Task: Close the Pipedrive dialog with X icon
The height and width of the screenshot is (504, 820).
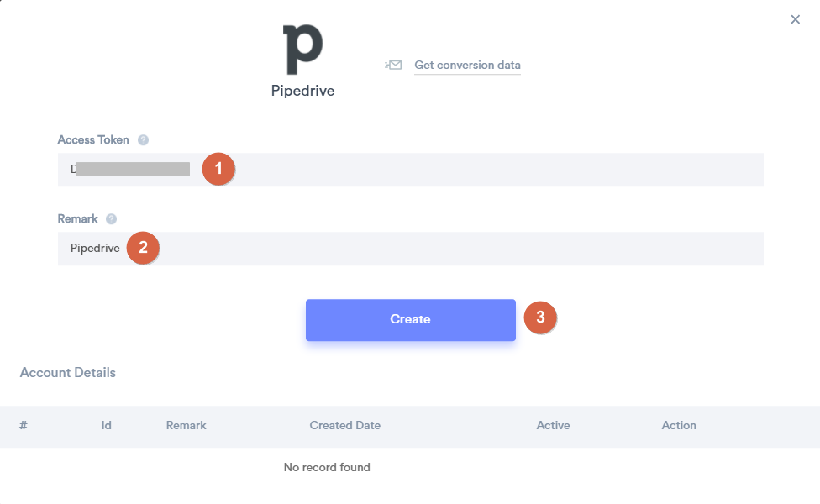Action: (x=795, y=19)
